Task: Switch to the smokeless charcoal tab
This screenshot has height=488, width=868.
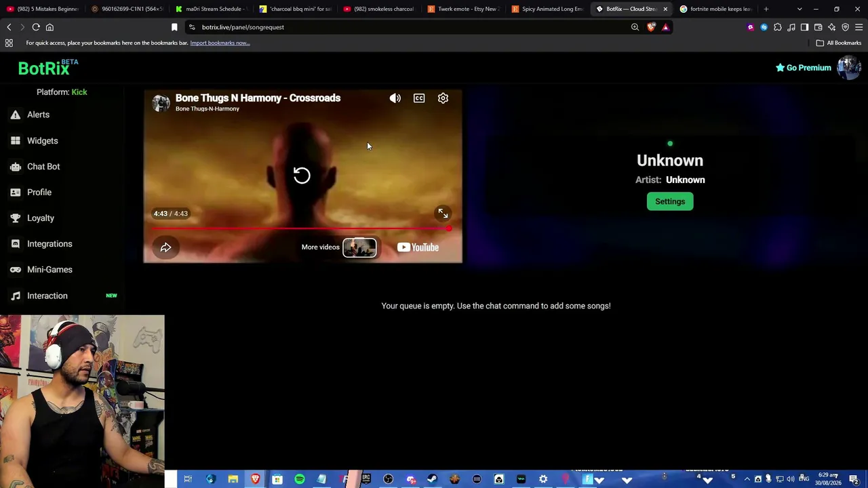Action: 379,9
